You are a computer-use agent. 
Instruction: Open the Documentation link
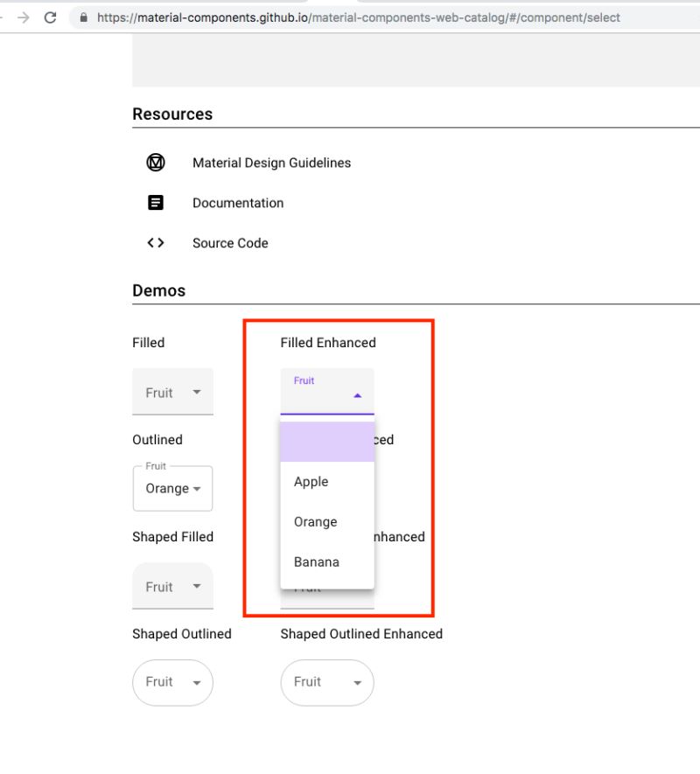pyautogui.click(x=238, y=203)
